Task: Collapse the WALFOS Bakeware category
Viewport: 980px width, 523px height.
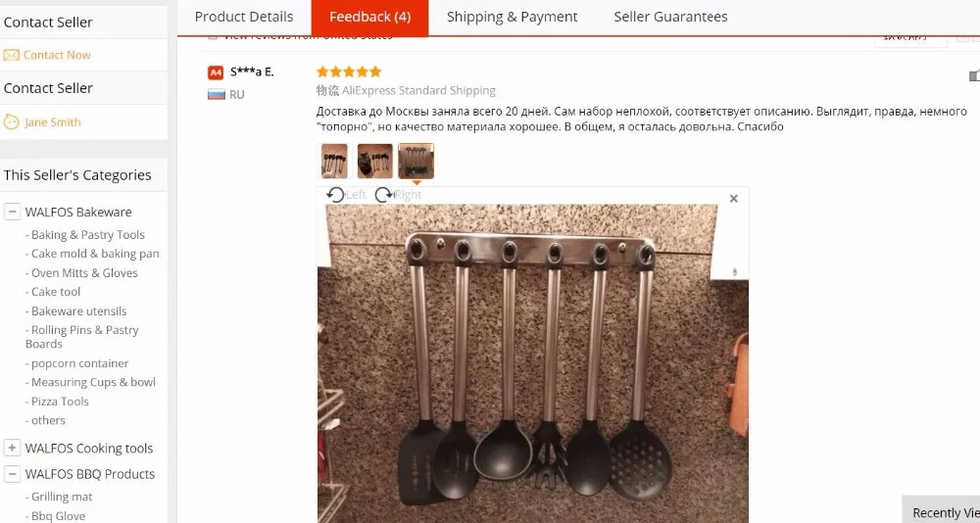Action: click(x=12, y=212)
